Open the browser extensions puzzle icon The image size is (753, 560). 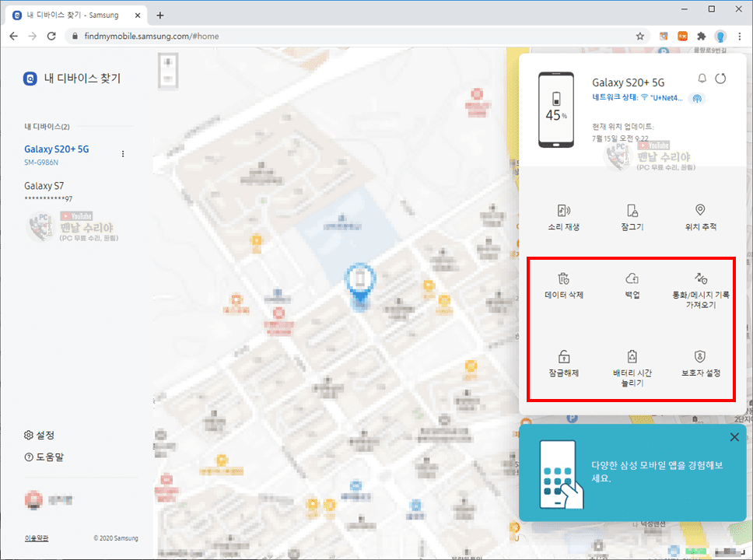click(702, 36)
